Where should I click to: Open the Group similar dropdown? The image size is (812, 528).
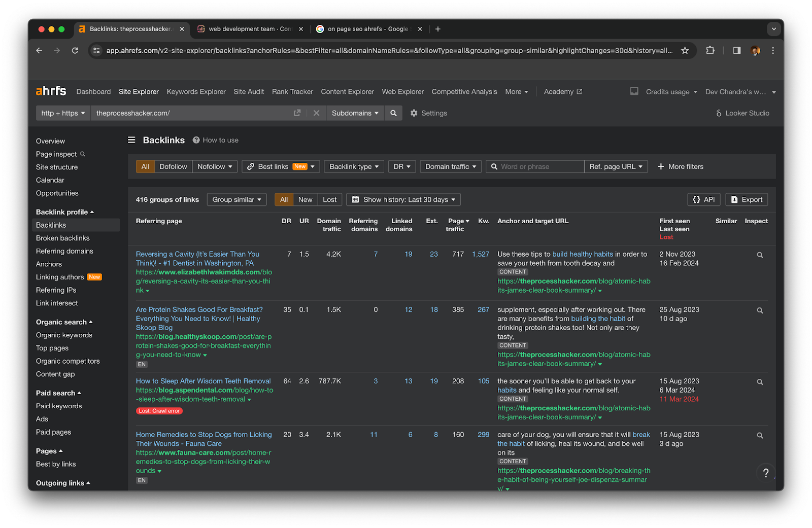[x=236, y=199]
